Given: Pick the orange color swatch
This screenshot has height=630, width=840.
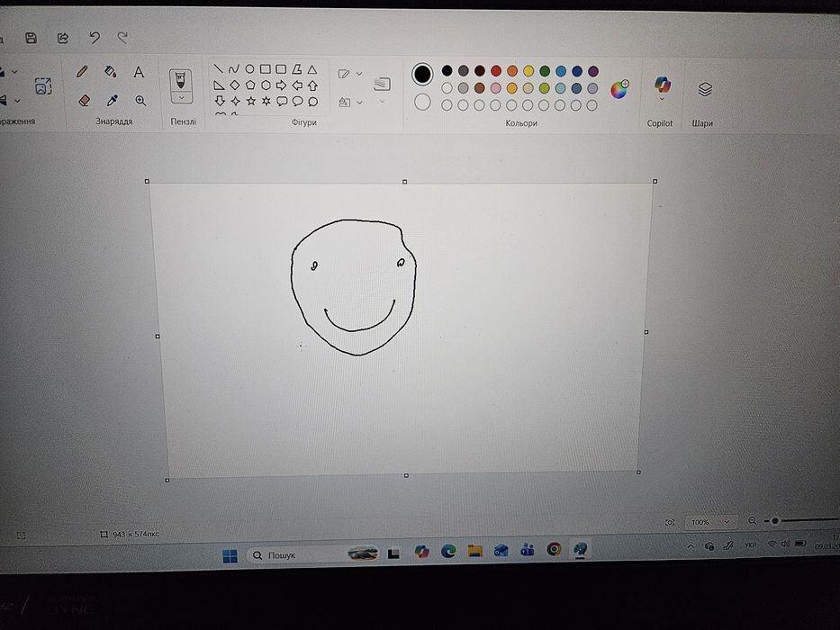Looking at the screenshot, I should tap(512, 71).
